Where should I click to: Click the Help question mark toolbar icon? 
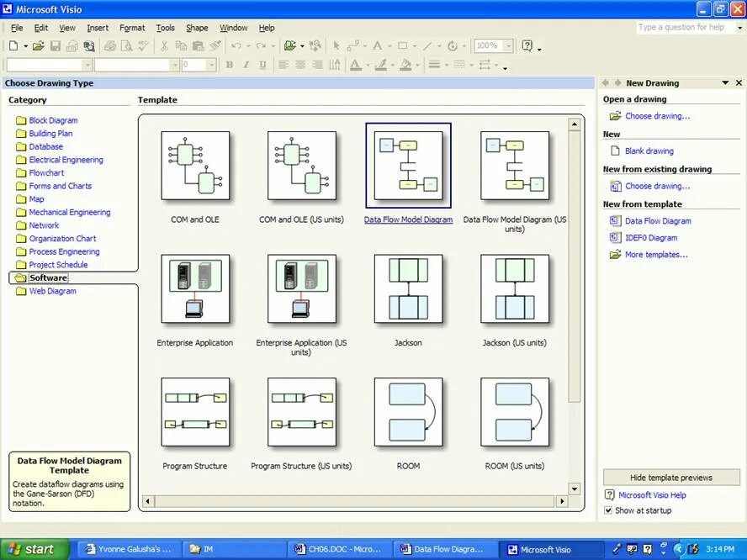click(x=527, y=45)
